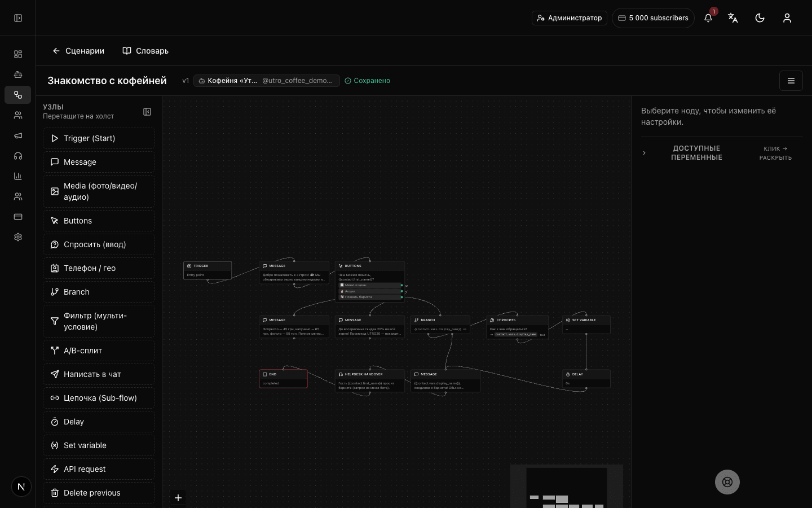Toggle the left sidebar panel icon

pyautogui.click(x=18, y=18)
